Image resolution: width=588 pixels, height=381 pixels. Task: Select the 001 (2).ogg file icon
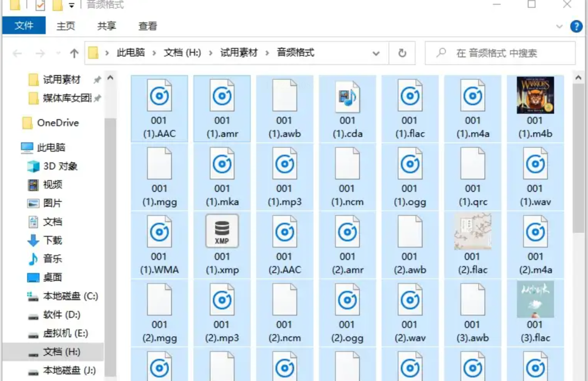pos(347,300)
